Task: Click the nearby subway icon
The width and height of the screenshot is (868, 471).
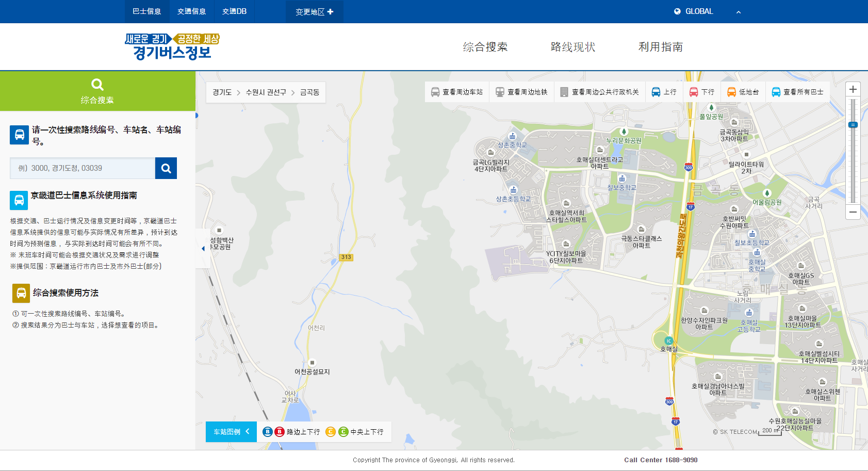Action: [x=500, y=92]
